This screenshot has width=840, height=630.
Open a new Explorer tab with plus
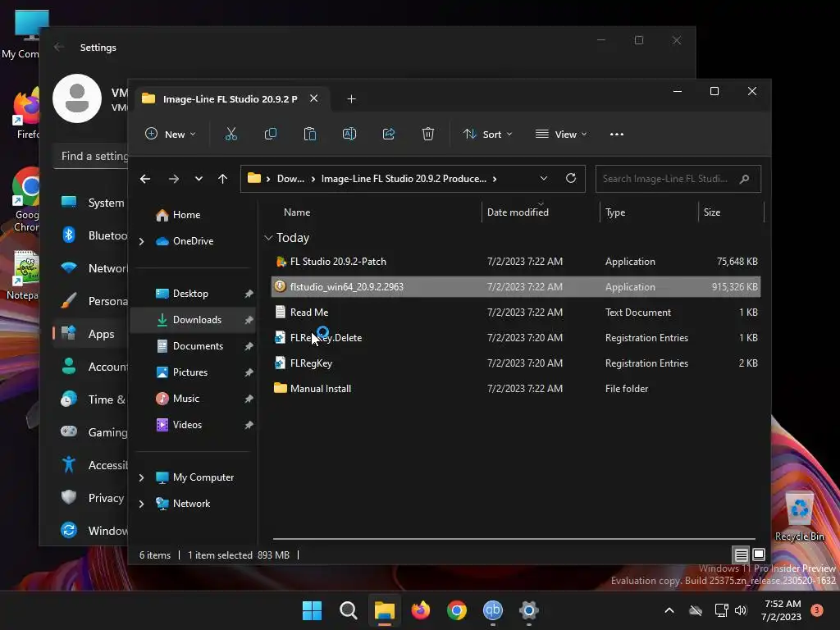(x=351, y=99)
